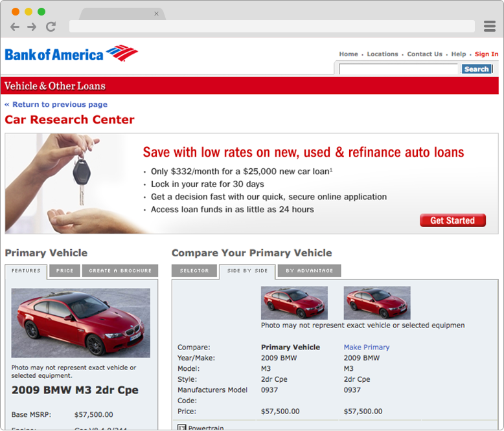Open the Locations link

click(x=382, y=54)
